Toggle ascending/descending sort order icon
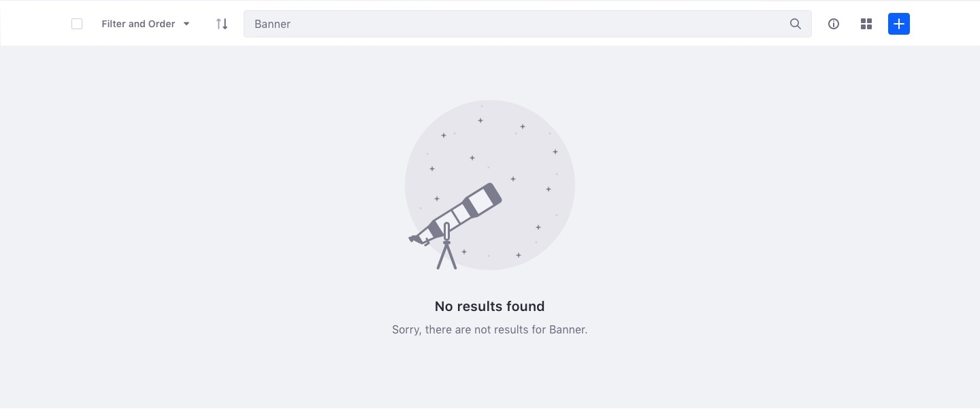This screenshot has width=980, height=409. 222,23
